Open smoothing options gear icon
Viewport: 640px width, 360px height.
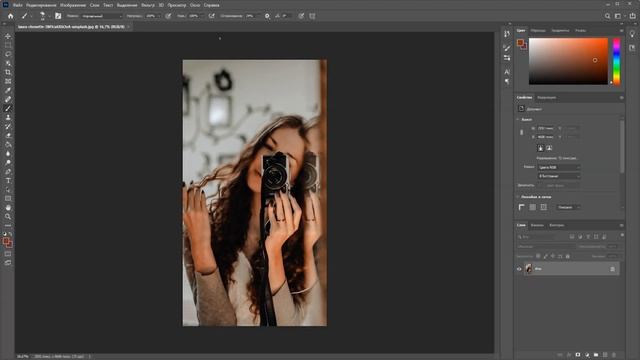point(267,16)
